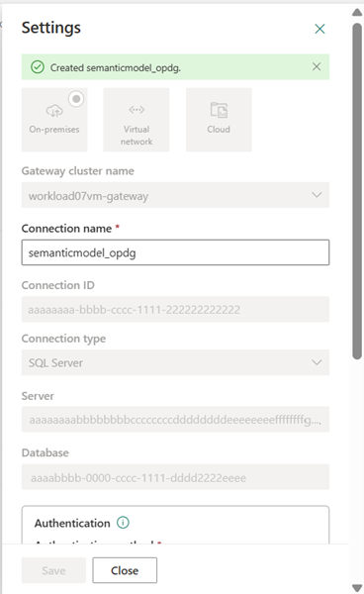Click the Connection ID field

click(175, 310)
